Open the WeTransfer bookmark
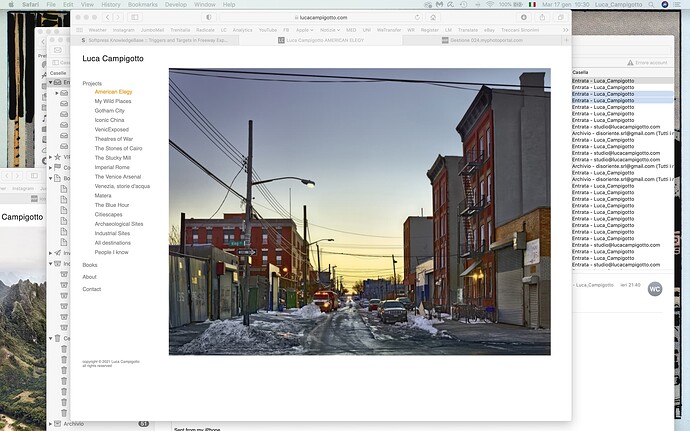The width and height of the screenshot is (690, 431). click(389, 30)
